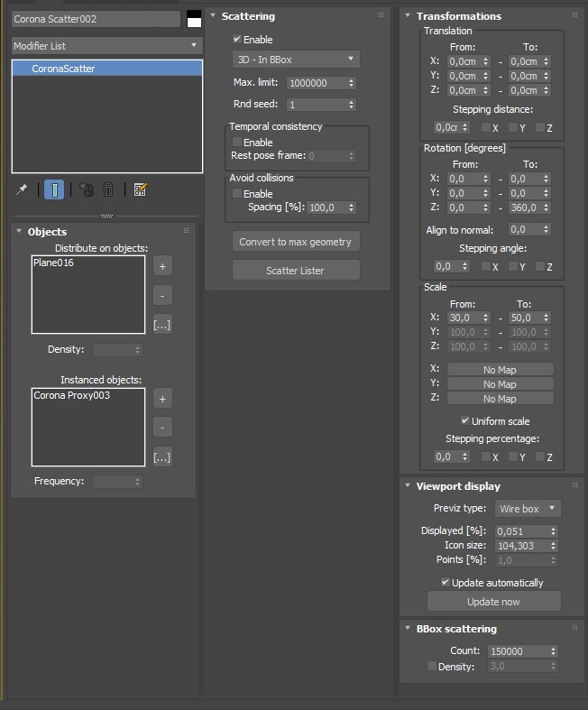The image size is (588, 710).
Task: Select Plane016 in distribute list
Action: (53, 263)
